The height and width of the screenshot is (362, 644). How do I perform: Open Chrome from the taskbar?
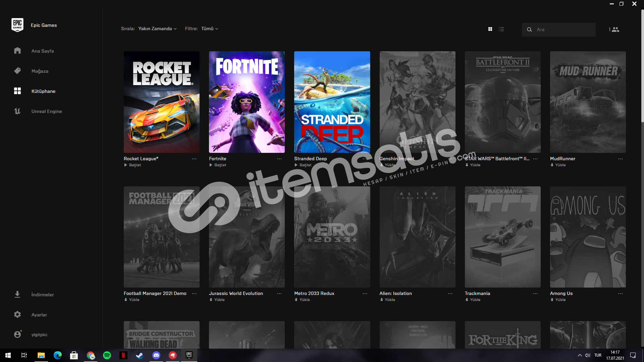pos(91,355)
